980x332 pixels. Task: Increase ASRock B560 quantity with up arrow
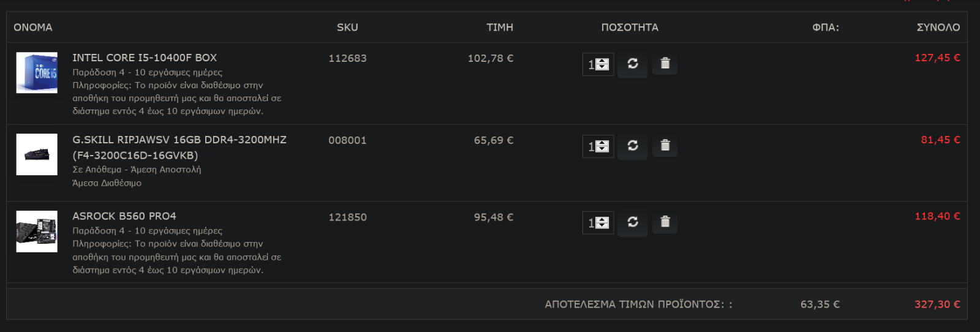click(x=603, y=219)
